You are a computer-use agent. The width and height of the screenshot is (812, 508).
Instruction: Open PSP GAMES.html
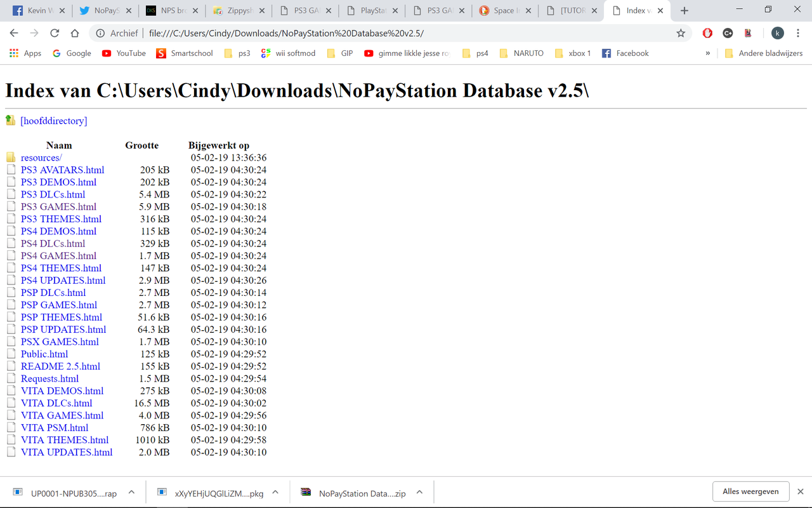click(x=59, y=305)
